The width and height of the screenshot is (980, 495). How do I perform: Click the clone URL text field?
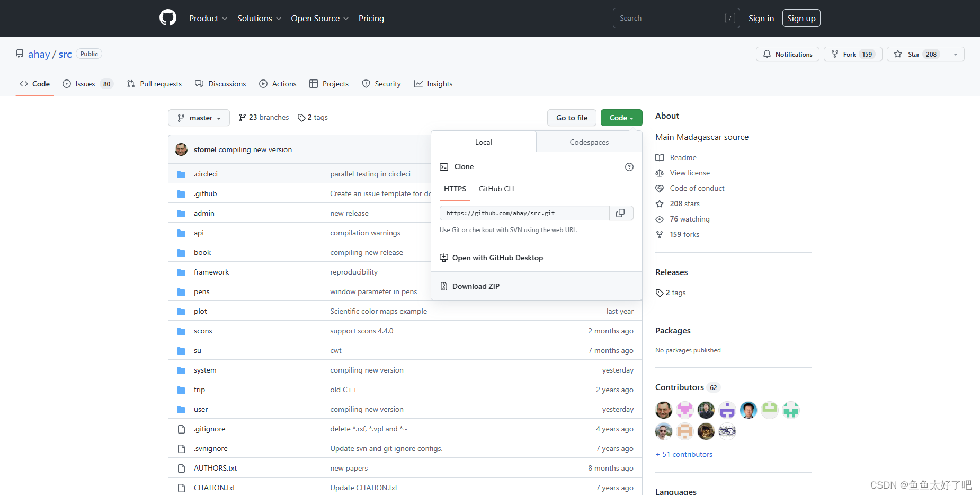coord(524,213)
